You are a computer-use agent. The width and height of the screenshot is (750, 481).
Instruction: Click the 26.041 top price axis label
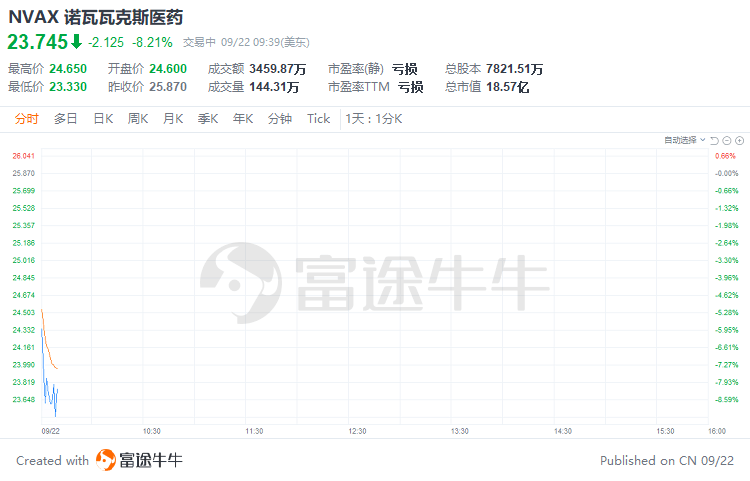(x=23, y=156)
